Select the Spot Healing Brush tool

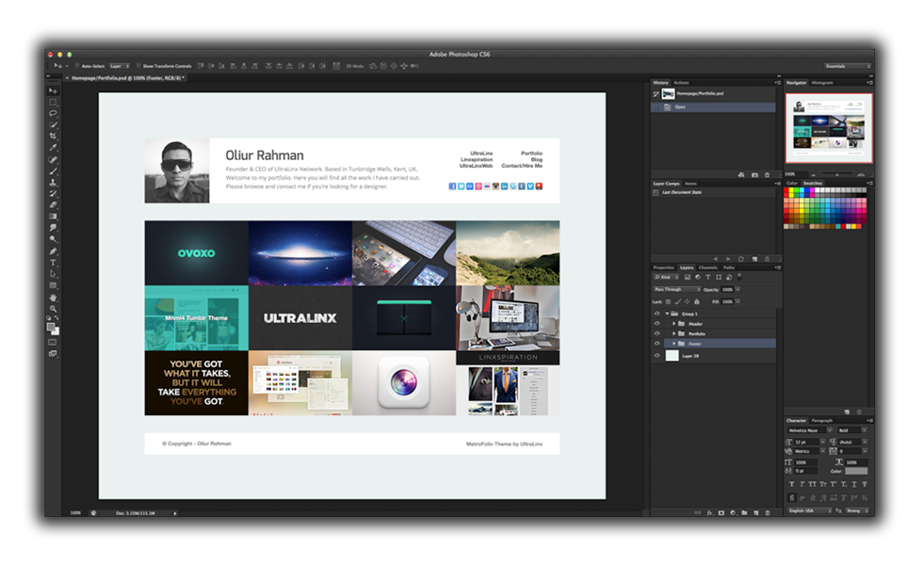click(x=53, y=160)
